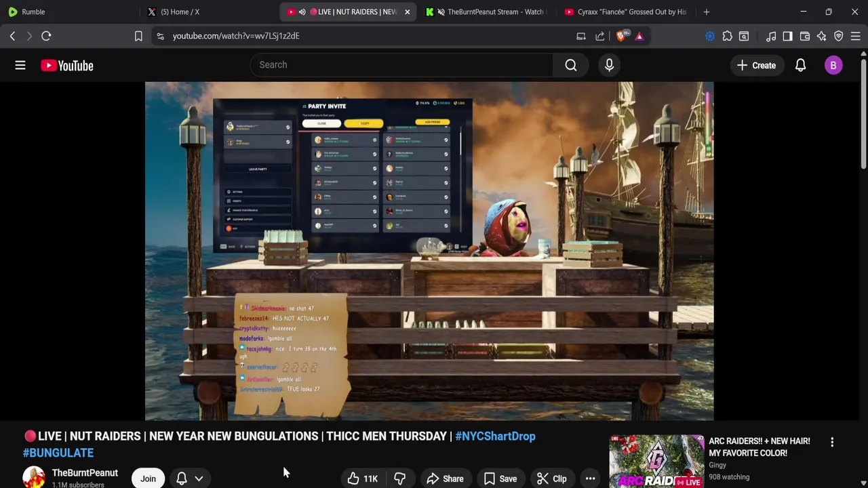
Task: Open site settings icon in address bar
Action: (160, 36)
